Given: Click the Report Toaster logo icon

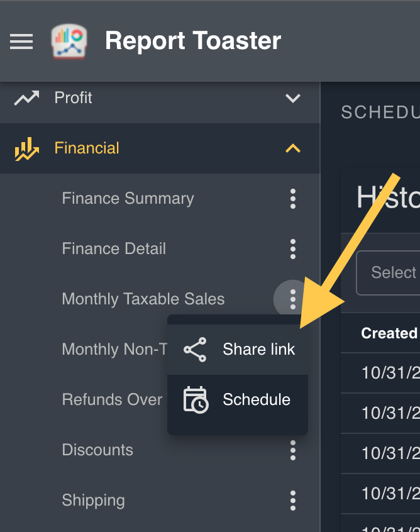Looking at the screenshot, I should tap(69, 42).
